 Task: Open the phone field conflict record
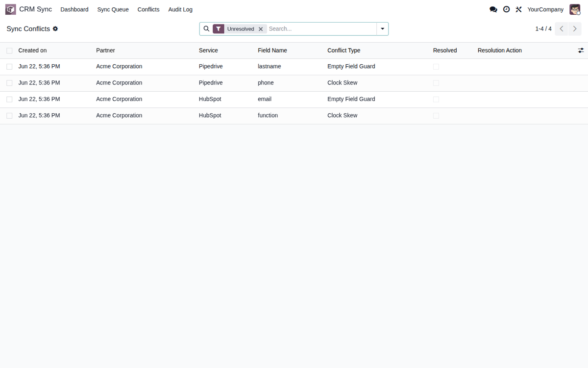click(266, 83)
